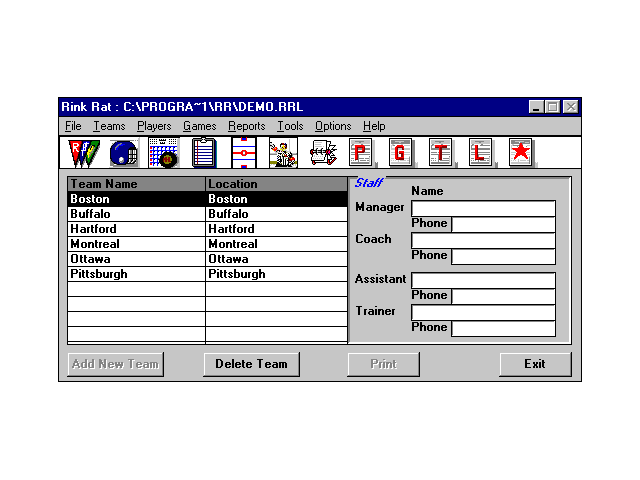Select Pittsburgh in the team list
Image resolution: width=640 pixels, height=480 pixels.
136,274
